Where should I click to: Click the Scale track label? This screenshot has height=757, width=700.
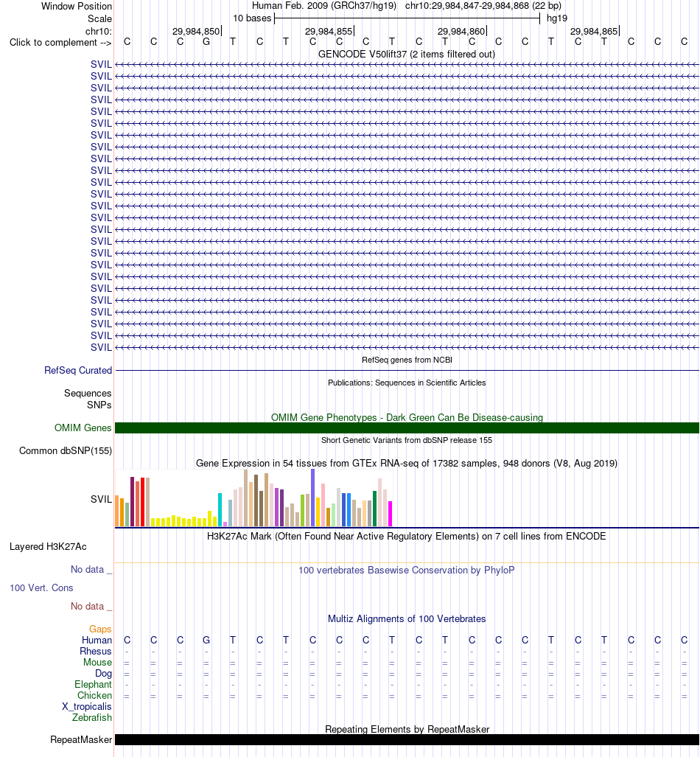tap(99, 19)
